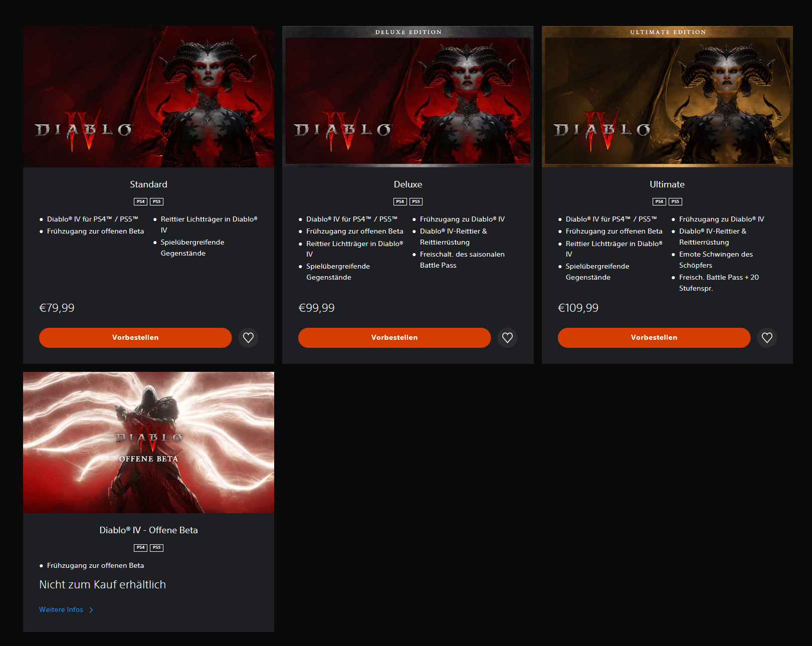Click PS5 badge under Deluxe edition
The width and height of the screenshot is (812, 646).
pyautogui.click(x=416, y=201)
